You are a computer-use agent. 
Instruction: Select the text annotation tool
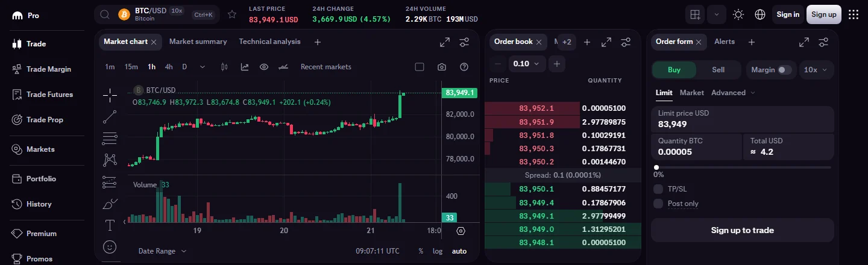click(110, 225)
